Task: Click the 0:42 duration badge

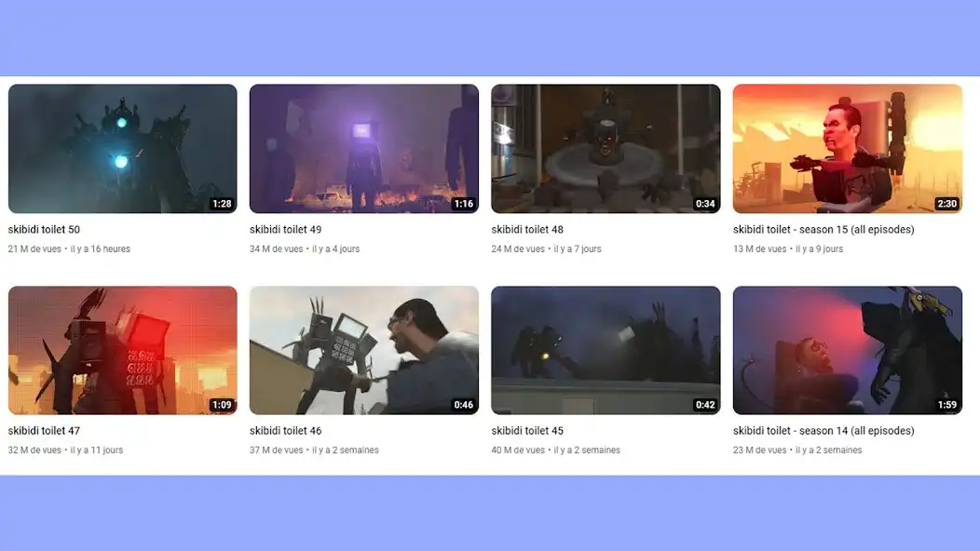Action: pos(705,405)
